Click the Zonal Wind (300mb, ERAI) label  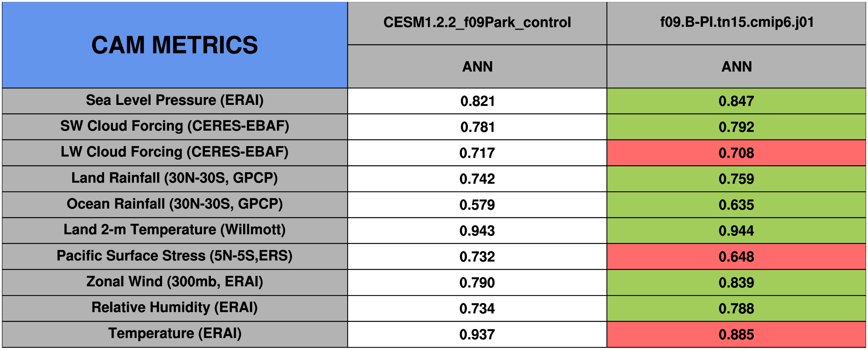[x=175, y=282]
